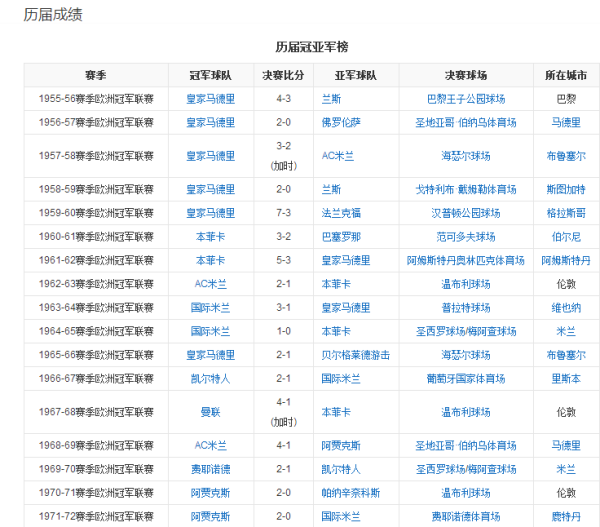The image size is (600, 527).
Task: Open 凯尔特人 runner-up link in 1969-70 row
Action: [341, 470]
